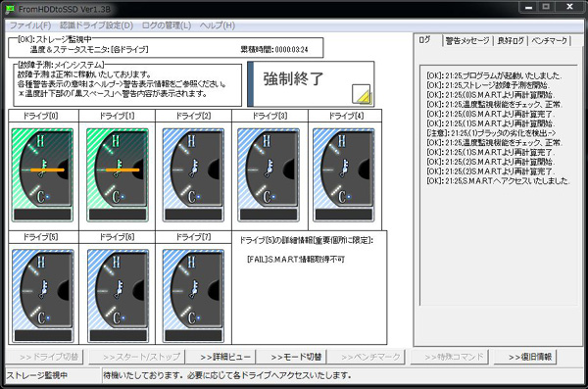The height and width of the screenshot is (389, 588).
Task: Select the Drive[5] gauge
Action: click(x=43, y=296)
